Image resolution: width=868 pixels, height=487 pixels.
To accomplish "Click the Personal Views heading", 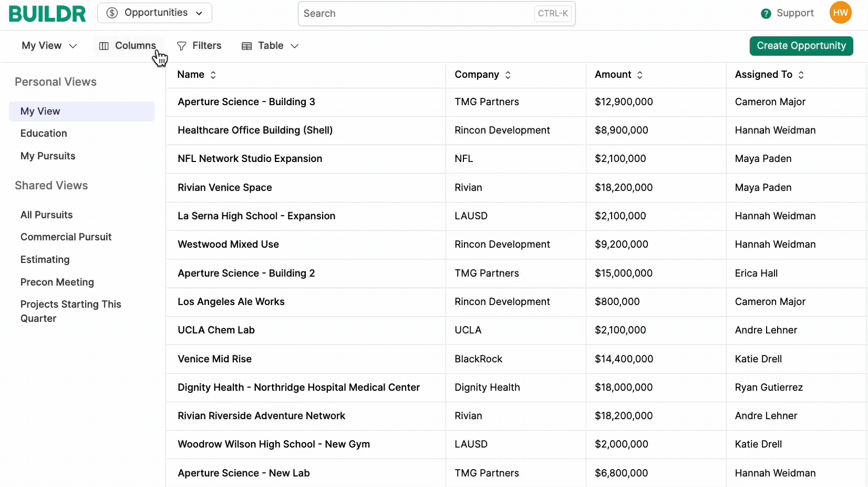I will tap(56, 82).
